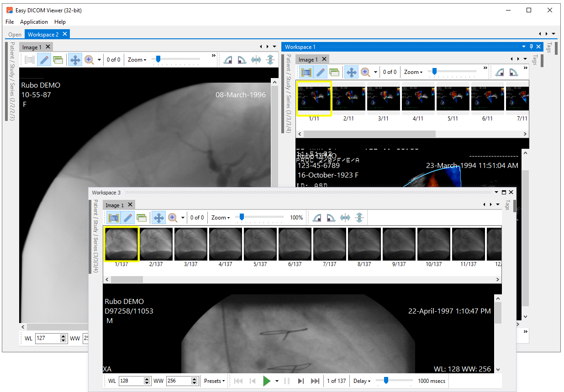Toggle pencil annotation tool in Workspace 1
The height and width of the screenshot is (392, 564).
[x=321, y=72]
